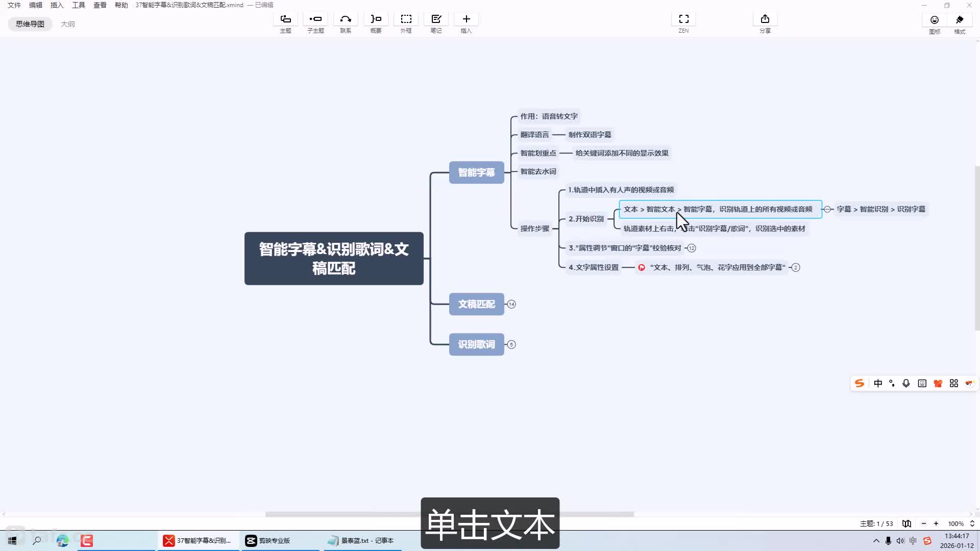The width and height of the screenshot is (980, 551).
Task: Expand the 识别歌词 collapsed branch
Action: point(511,345)
